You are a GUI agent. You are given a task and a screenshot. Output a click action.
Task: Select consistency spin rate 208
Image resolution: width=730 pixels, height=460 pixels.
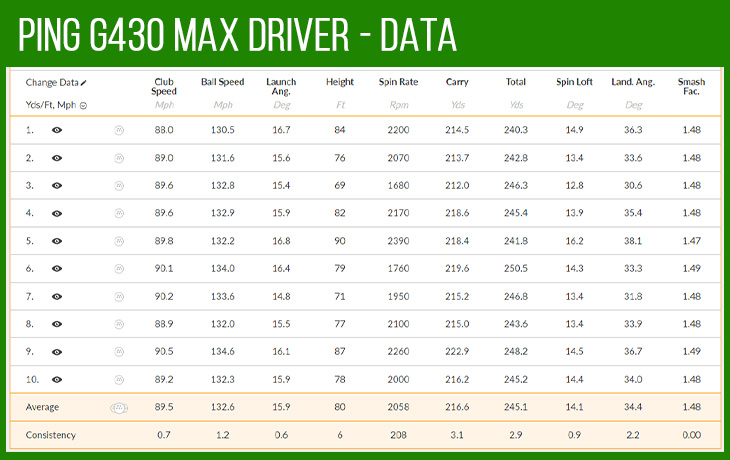pyautogui.click(x=399, y=435)
